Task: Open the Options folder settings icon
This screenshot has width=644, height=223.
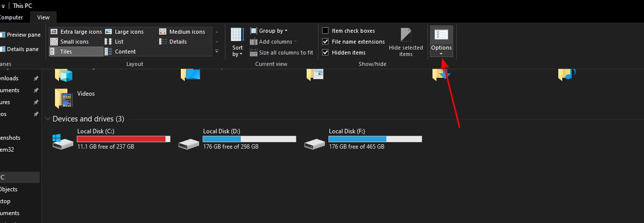Action: point(441,36)
